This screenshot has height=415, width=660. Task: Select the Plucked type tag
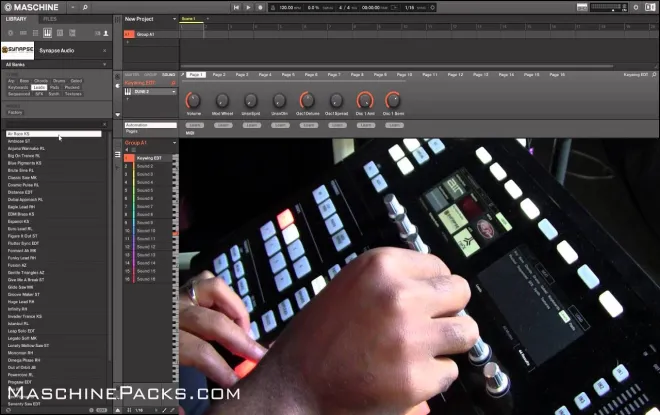[x=72, y=88]
